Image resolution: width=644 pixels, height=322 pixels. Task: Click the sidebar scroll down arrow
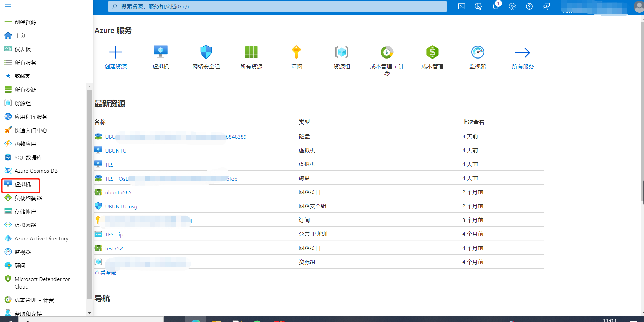pos(89,313)
